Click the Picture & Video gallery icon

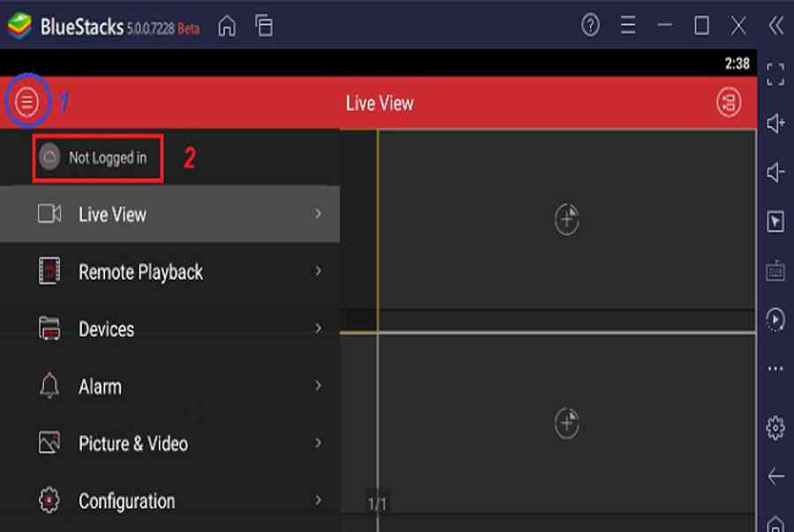(49, 443)
